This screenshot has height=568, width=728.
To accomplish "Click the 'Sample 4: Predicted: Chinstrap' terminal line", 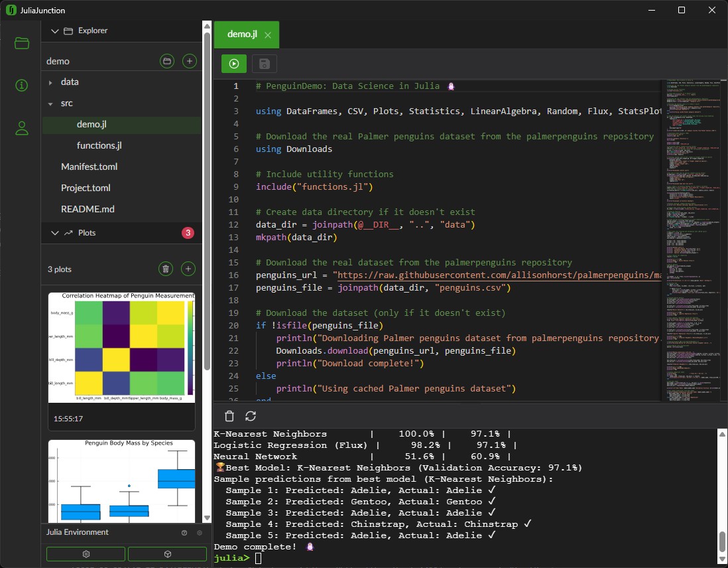I will click(379, 524).
